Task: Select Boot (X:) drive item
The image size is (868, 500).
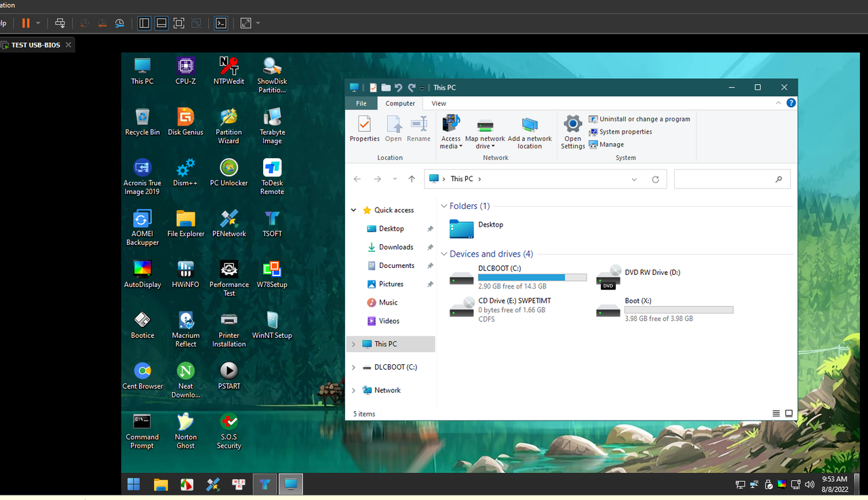Action: [x=665, y=309]
